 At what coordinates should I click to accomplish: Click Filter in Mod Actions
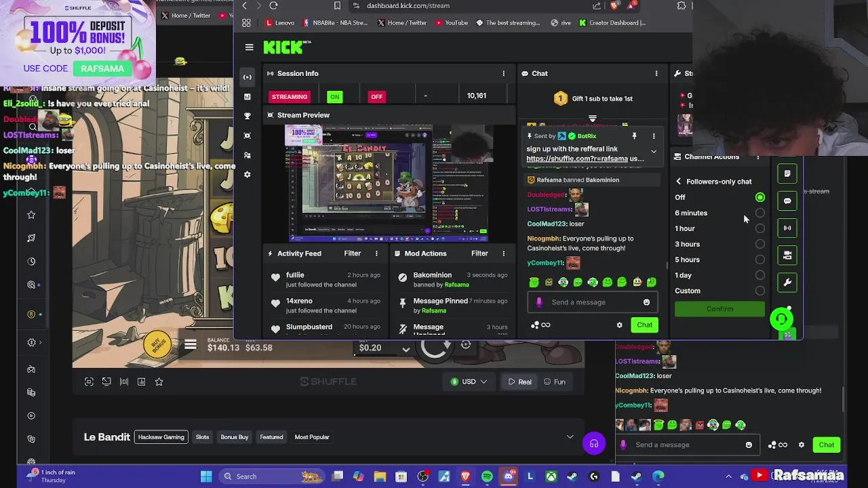click(x=479, y=253)
